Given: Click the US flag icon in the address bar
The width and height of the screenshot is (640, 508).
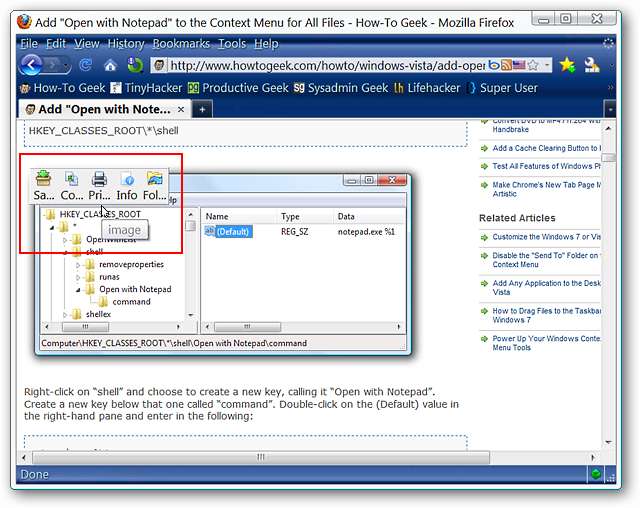Looking at the screenshot, I should point(519,65).
